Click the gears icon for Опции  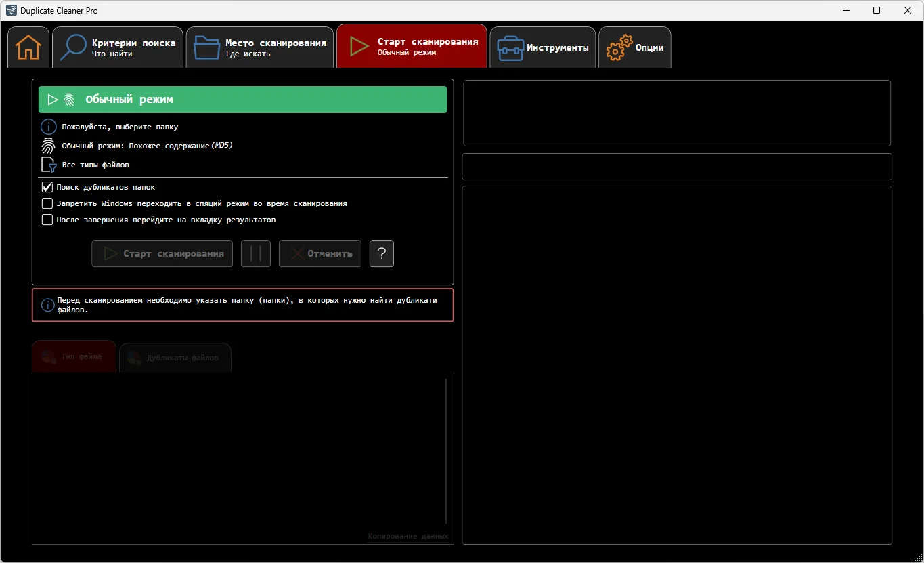pyautogui.click(x=619, y=48)
